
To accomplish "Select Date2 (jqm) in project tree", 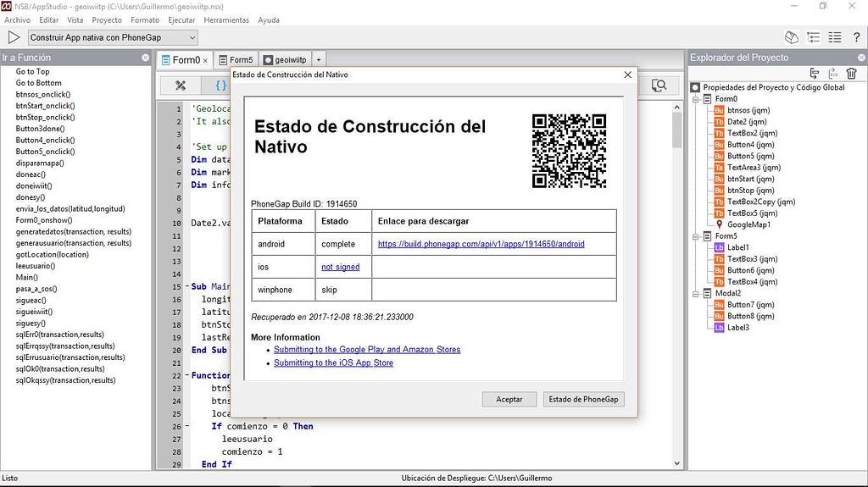I will tap(746, 122).
